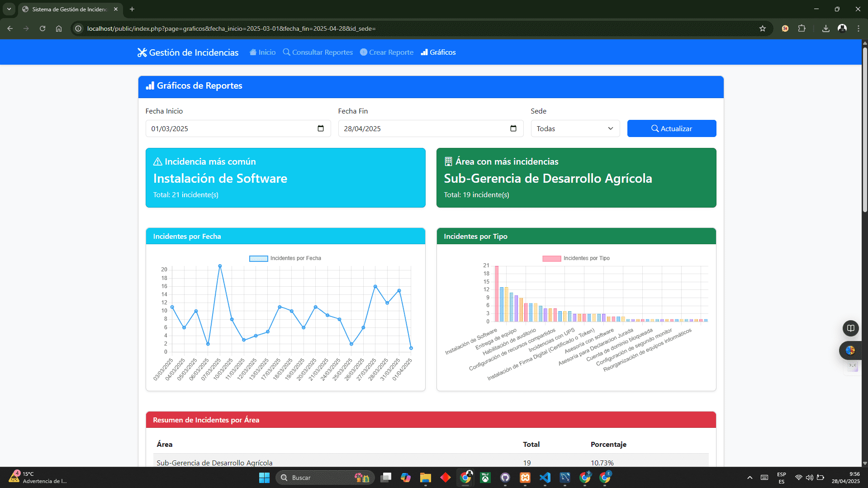Open the Consultar Reportes navigation item
The image size is (868, 488).
click(x=318, y=52)
